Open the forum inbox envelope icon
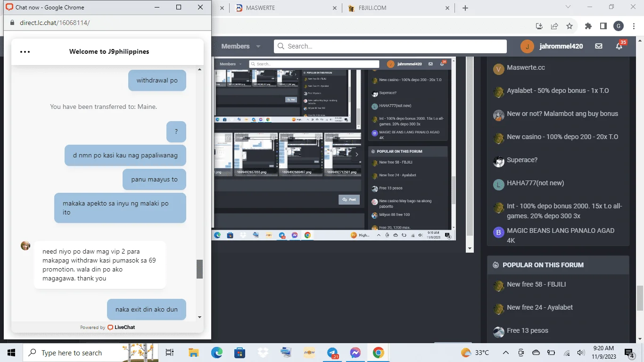The height and width of the screenshot is (362, 644). [599, 46]
